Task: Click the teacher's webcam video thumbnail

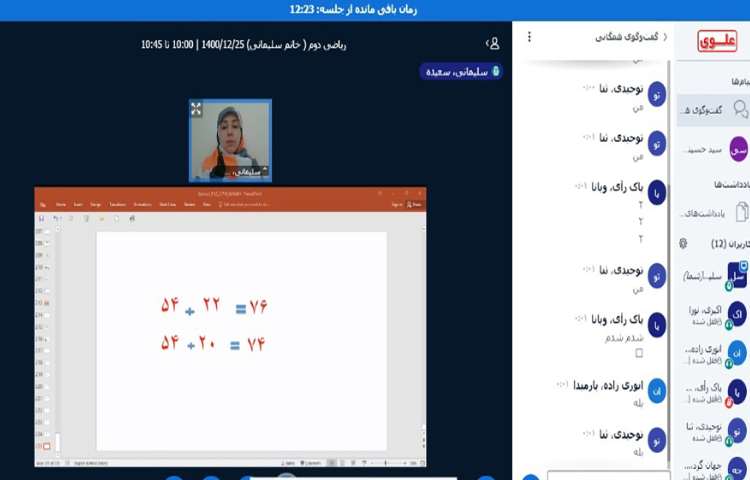Action: point(231,141)
